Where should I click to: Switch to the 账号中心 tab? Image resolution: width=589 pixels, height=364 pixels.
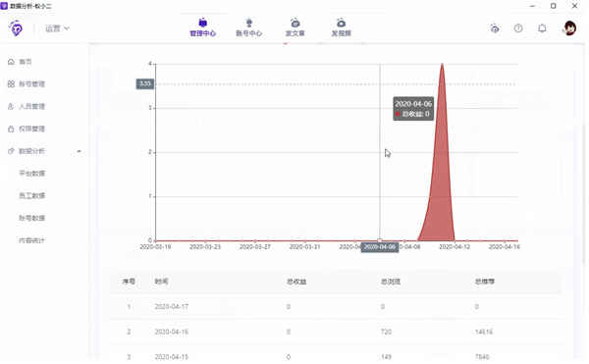248,27
